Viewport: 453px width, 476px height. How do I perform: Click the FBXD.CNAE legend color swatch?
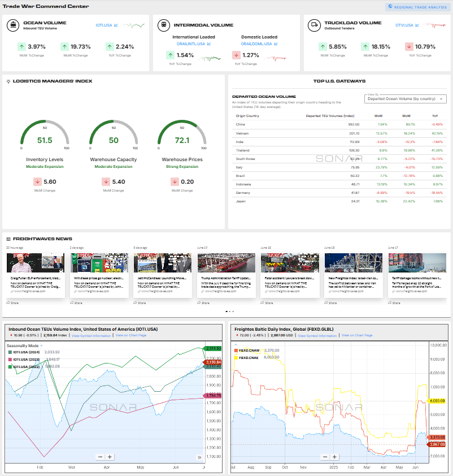(x=236, y=358)
